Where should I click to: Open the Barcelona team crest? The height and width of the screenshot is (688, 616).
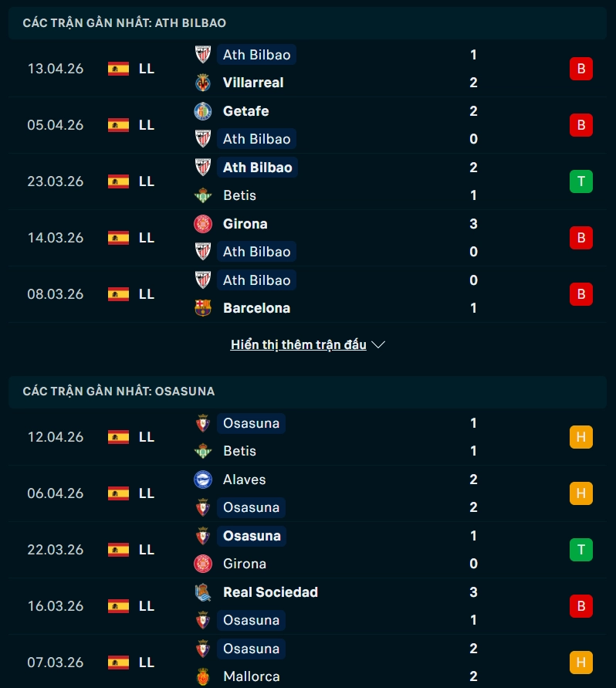pyautogui.click(x=202, y=308)
